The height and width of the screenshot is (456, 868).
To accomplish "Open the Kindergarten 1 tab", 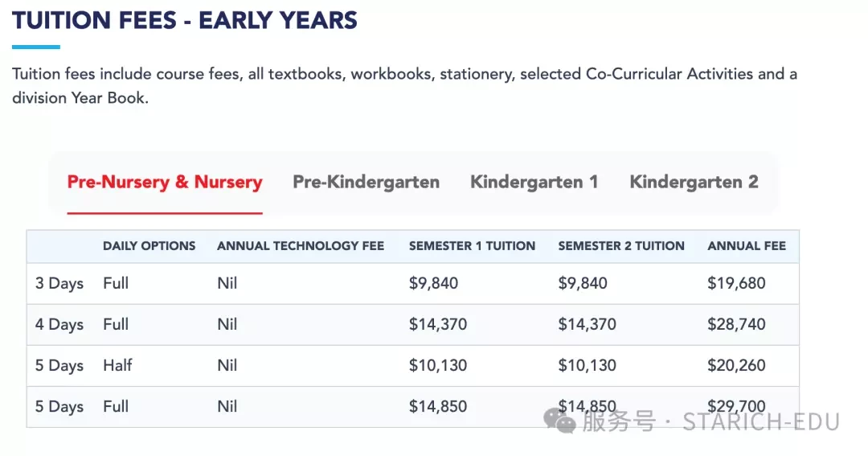I will coord(534,183).
